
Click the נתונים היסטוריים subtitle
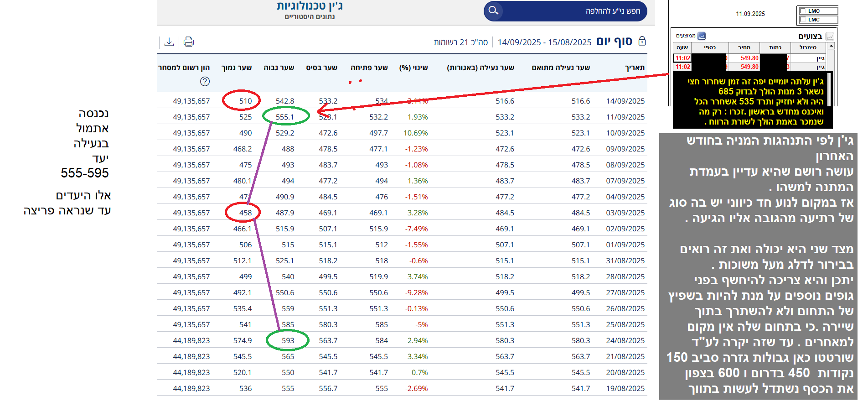[310, 17]
